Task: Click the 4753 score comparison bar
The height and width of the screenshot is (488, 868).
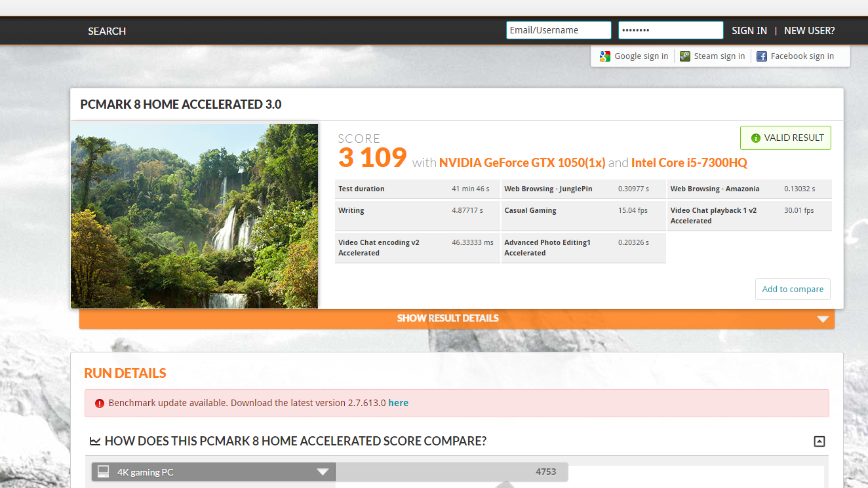Action: (452, 472)
